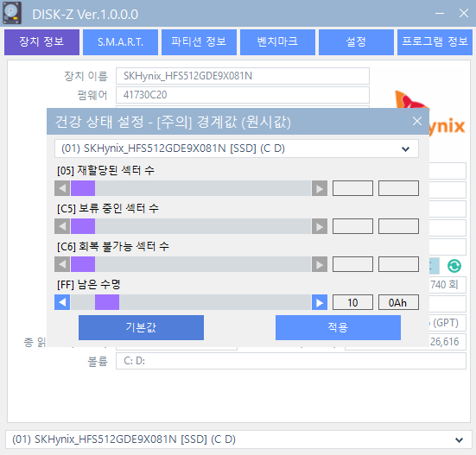This screenshot has width=476, height=455.
Task: Click the decimal value field for [C6] 회복 불가능 섹터 수
Action: coord(352,264)
